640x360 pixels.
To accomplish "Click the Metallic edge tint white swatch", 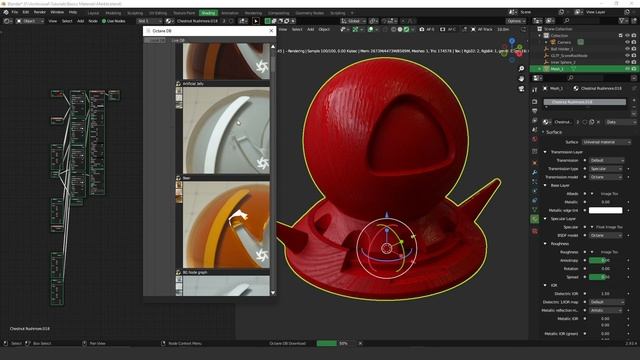I will pyautogui.click(x=605, y=210).
